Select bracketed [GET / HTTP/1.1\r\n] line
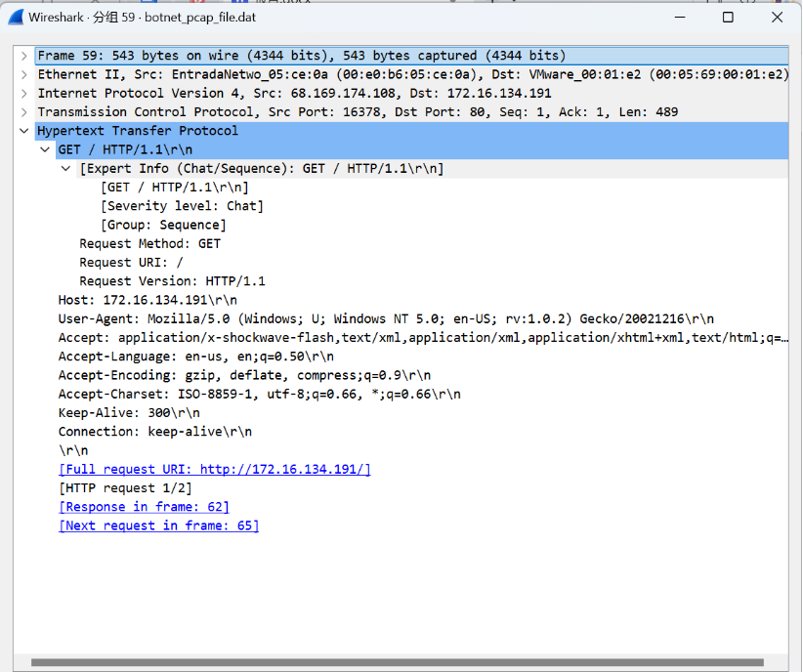This screenshot has width=803, height=672. pyautogui.click(x=175, y=188)
